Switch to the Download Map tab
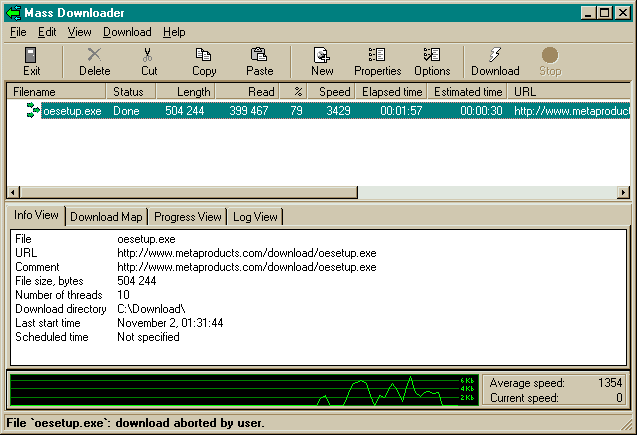The width and height of the screenshot is (637, 435). click(x=107, y=217)
